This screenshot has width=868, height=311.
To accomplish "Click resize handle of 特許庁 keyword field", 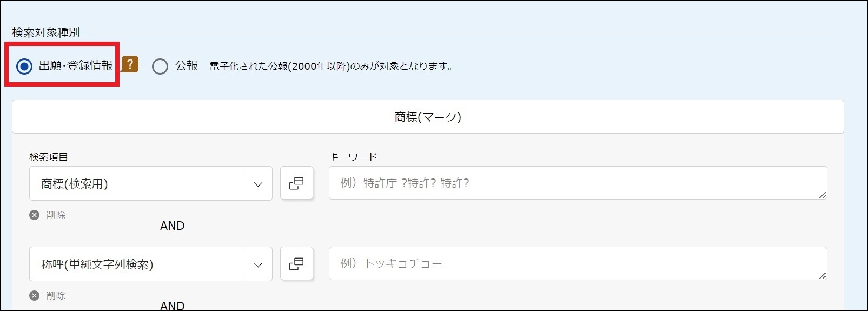I will 822,195.
